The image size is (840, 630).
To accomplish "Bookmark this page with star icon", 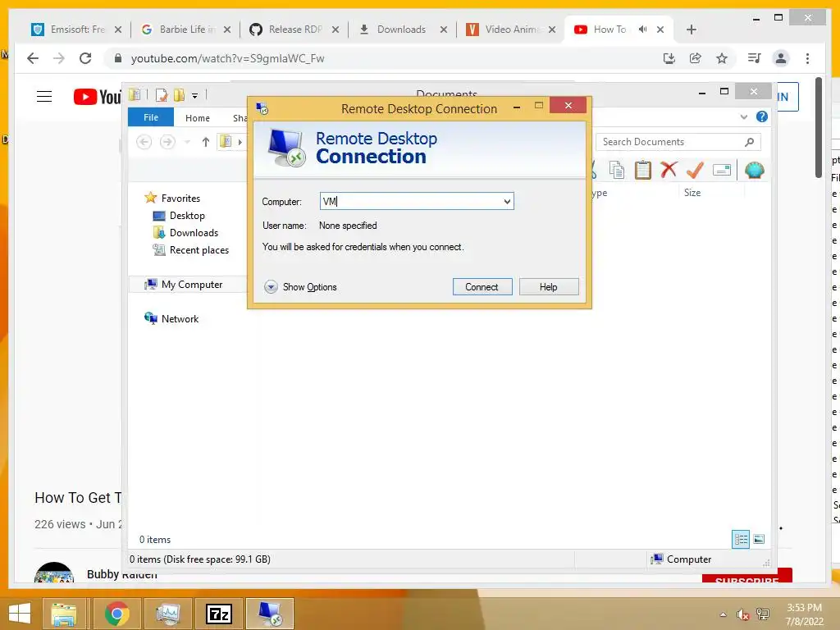I will coord(722,58).
